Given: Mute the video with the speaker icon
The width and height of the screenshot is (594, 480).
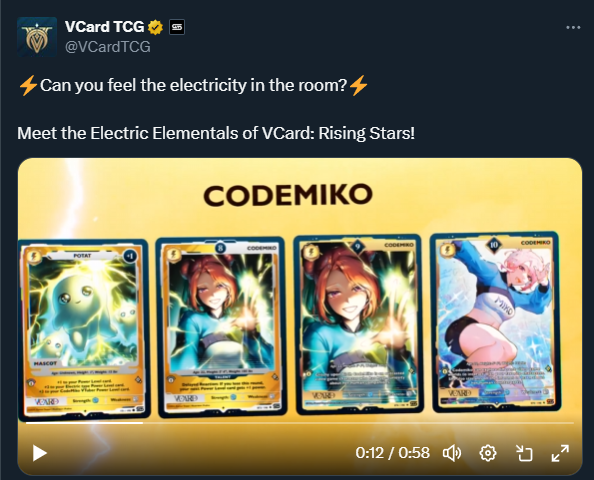Looking at the screenshot, I should pyautogui.click(x=452, y=453).
